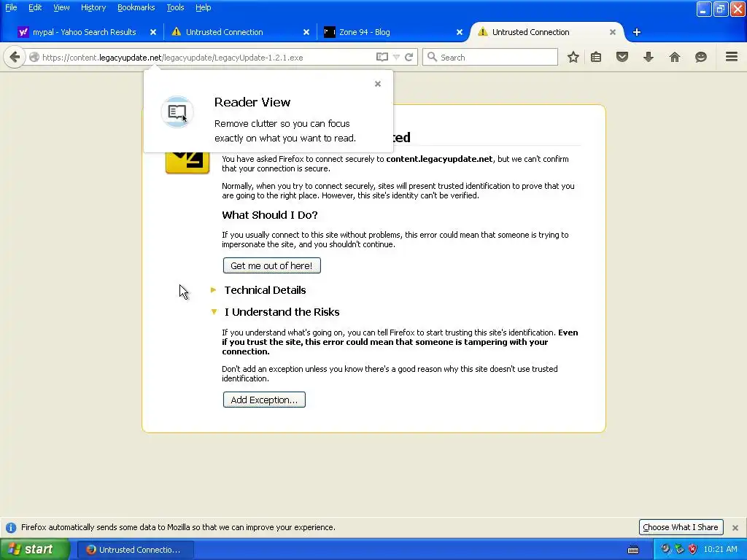
Task: Open the Tools menu
Action: (x=175, y=7)
